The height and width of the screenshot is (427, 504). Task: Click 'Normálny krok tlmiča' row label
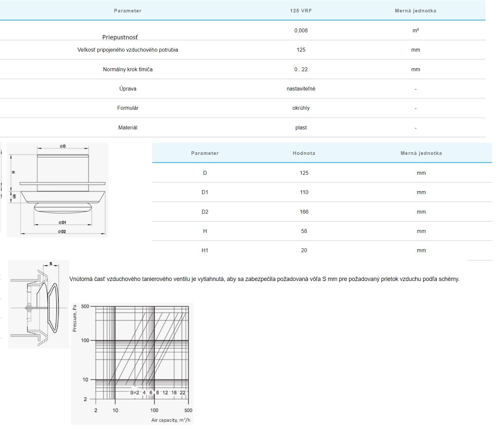pyautogui.click(x=128, y=69)
